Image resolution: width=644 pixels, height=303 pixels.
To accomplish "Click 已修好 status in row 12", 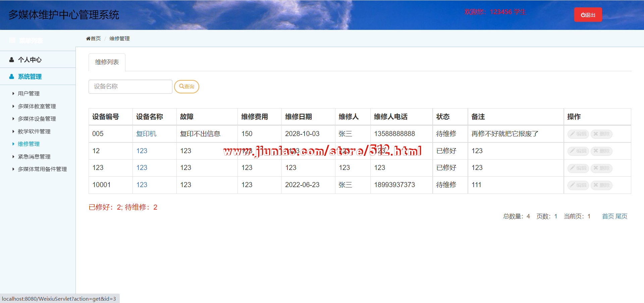I will coord(446,151).
